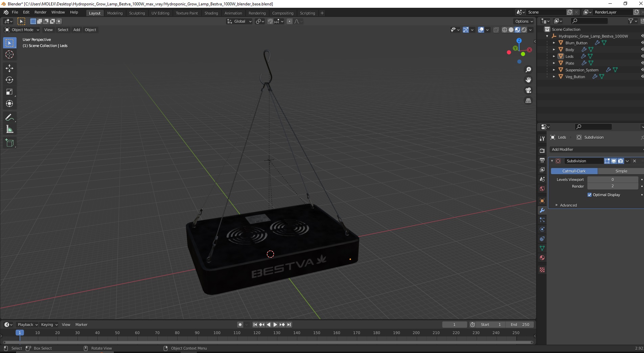Select the Scale tool

9,92
